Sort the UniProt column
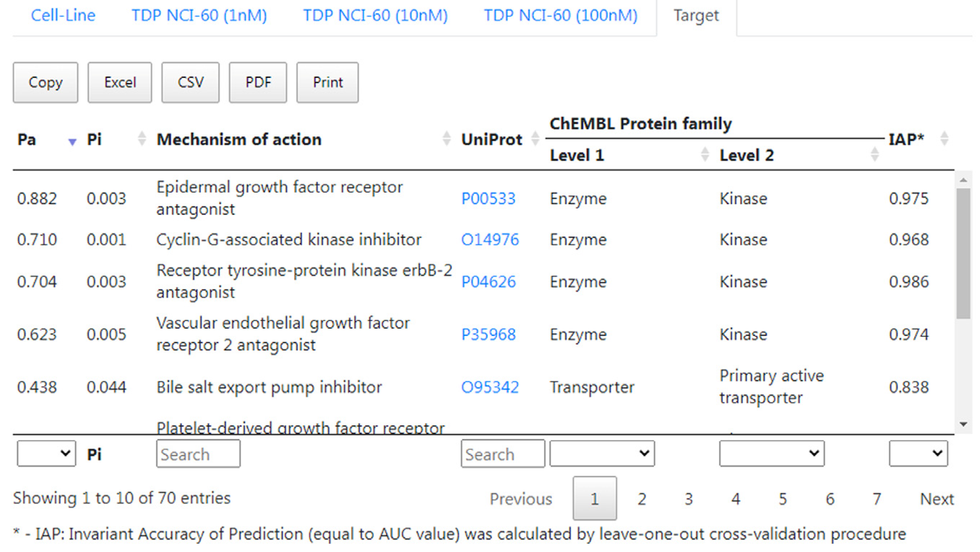 (535, 138)
